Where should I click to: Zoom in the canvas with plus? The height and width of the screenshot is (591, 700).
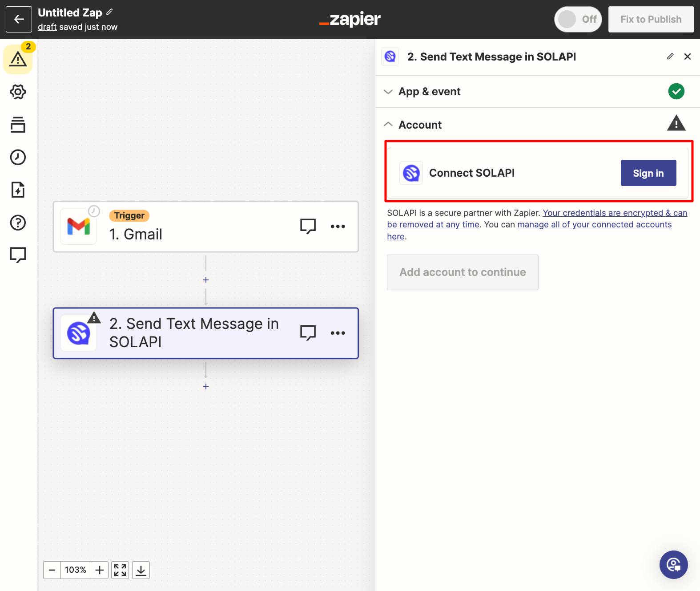[x=100, y=570]
